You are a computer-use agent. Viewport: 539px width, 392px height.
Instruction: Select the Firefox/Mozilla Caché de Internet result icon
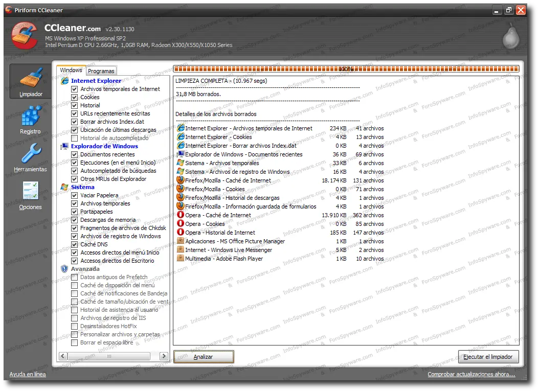click(x=181, y=180)
